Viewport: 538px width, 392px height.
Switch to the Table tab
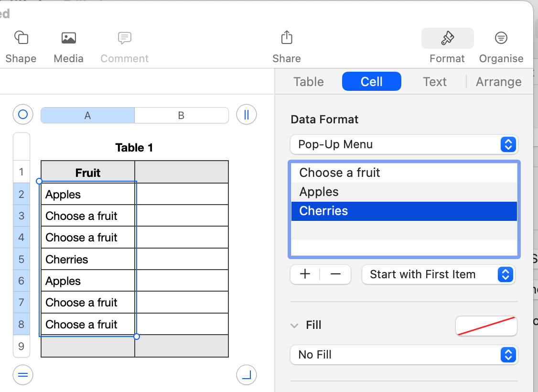point(309,82)
